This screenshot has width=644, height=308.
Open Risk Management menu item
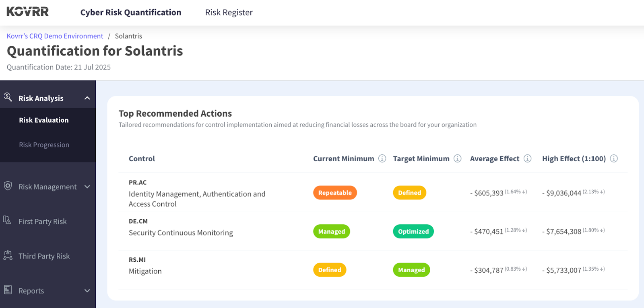pyautogui.click(x=47, y=187)
